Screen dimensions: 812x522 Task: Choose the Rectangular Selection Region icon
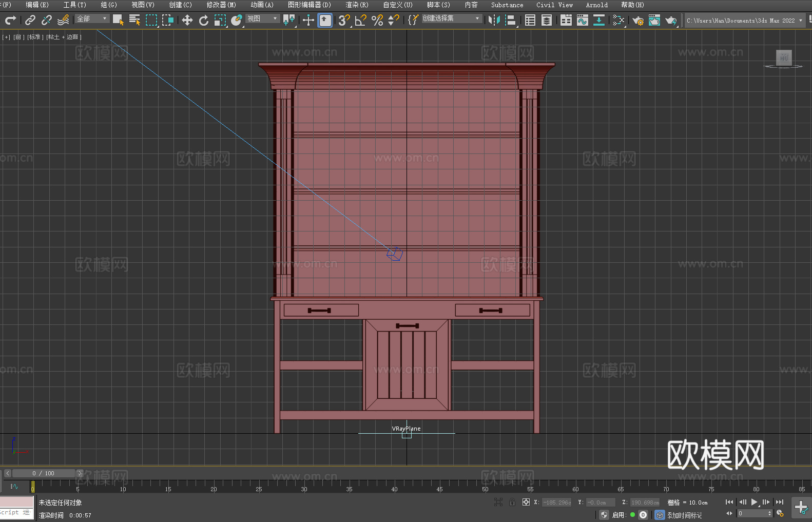pyautogui.click(x=151, y=20)
